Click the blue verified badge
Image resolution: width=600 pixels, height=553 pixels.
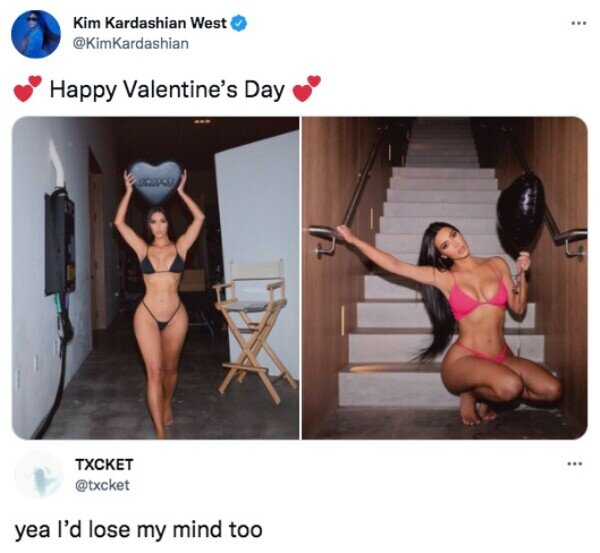[x=239, y=24]
